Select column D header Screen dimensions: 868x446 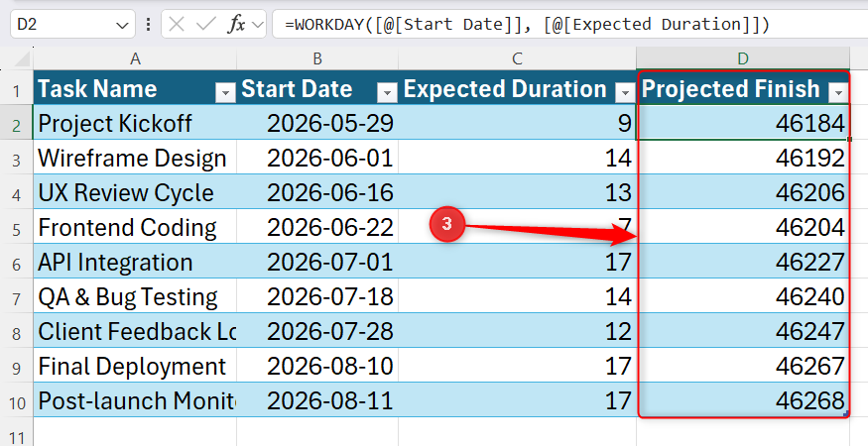743,58
